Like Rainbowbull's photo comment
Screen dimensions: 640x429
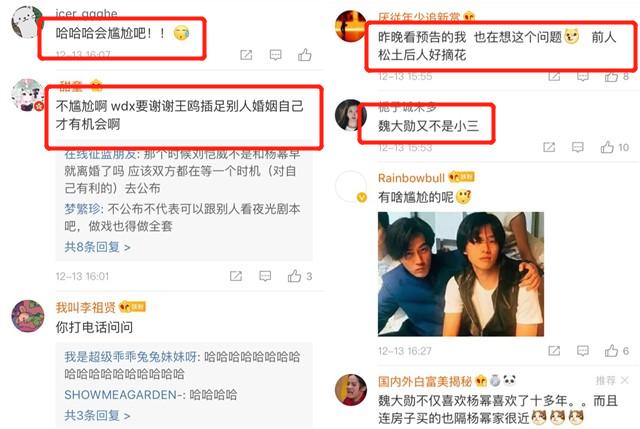(x=617, y=351)
